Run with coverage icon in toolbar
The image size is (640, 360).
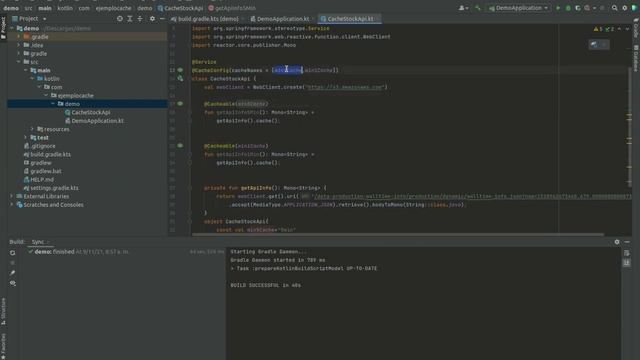577,8
